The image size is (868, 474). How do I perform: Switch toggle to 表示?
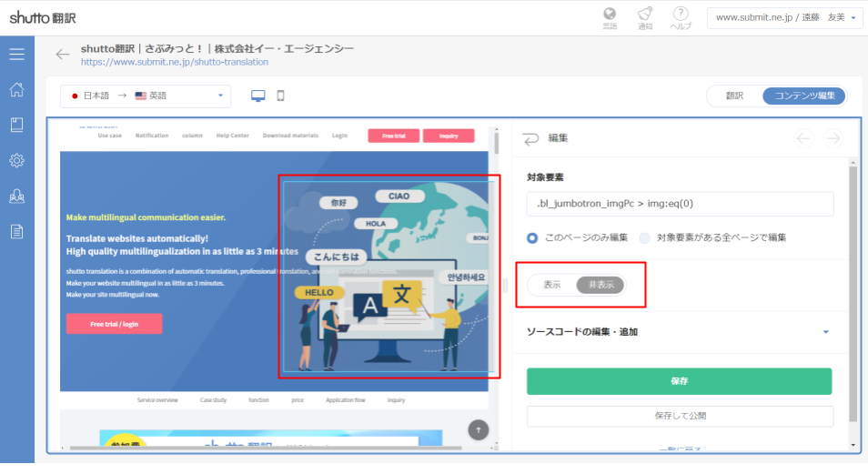(x=552, y=285)
